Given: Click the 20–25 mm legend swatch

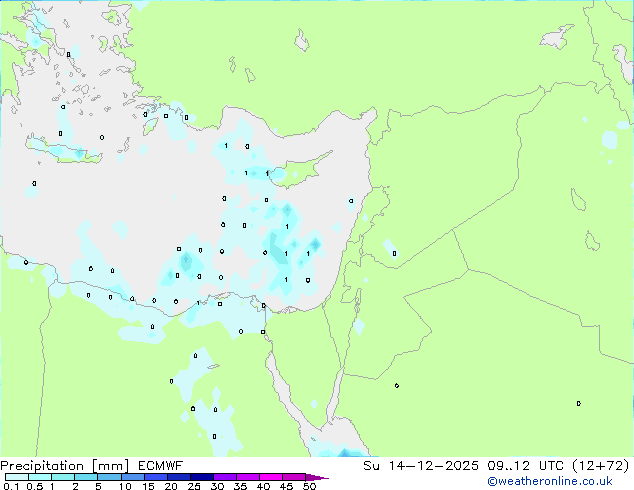Looking at the screenshot, I should coord(178,477).
